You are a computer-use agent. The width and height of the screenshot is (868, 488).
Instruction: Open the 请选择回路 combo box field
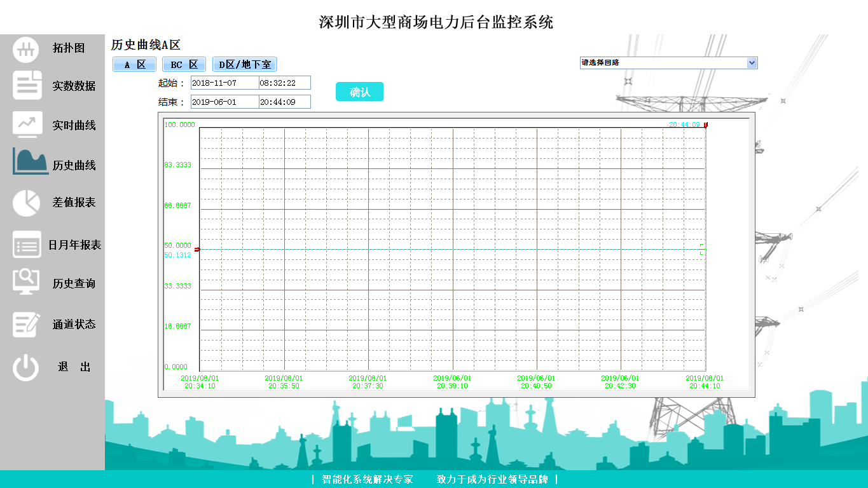pyautogui.click(x=662, y=63)
